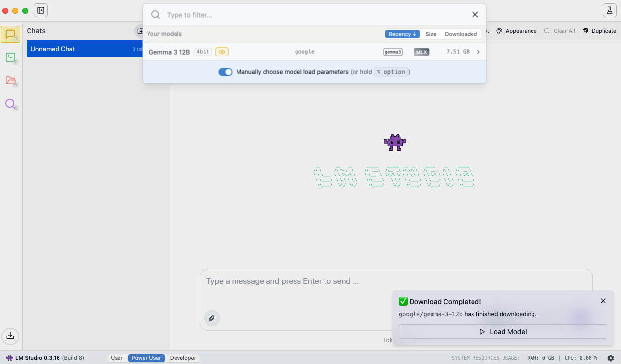621x364 pixels.
Task: Click the Chats panel heading
Action: 36,31
